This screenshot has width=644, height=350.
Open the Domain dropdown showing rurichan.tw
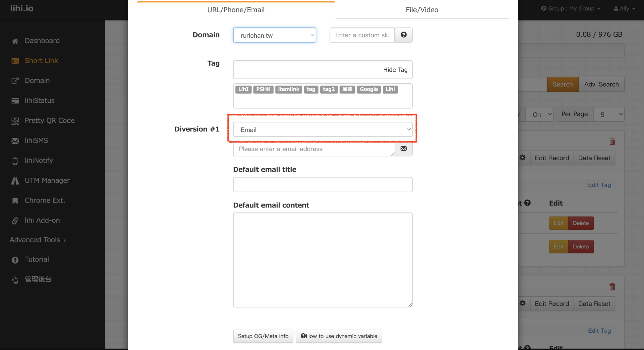274,35
